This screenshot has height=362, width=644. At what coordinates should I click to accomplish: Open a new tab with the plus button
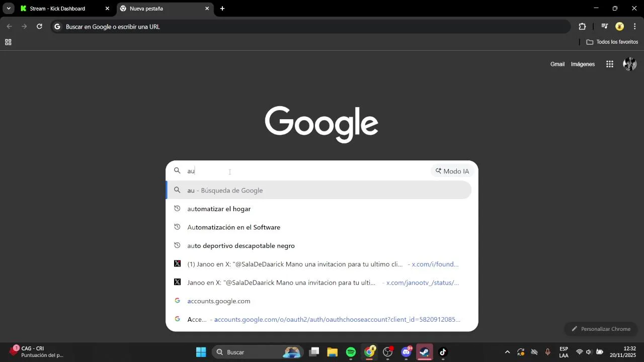[222, 9]
